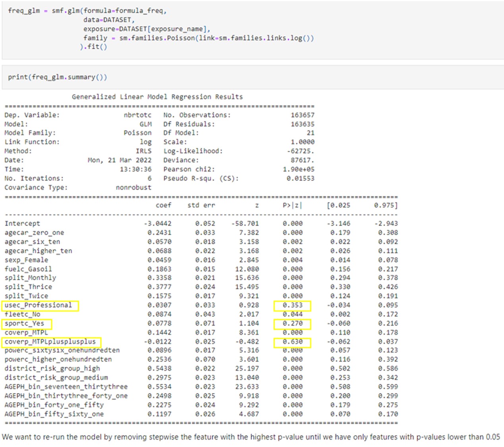Click inside the smf.glm code cell
The image size is (504, 447).
pos(253,30)
